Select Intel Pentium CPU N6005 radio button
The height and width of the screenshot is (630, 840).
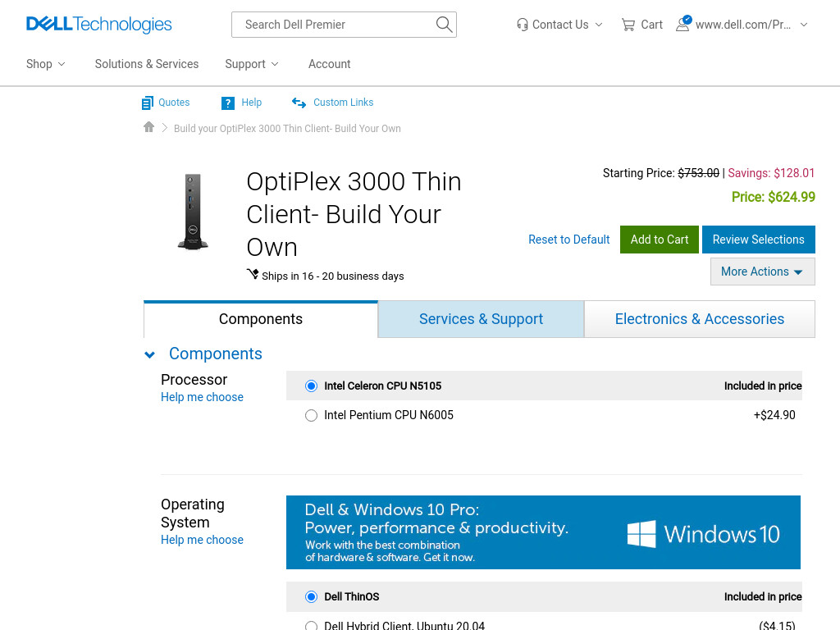(x=311, y=415)
